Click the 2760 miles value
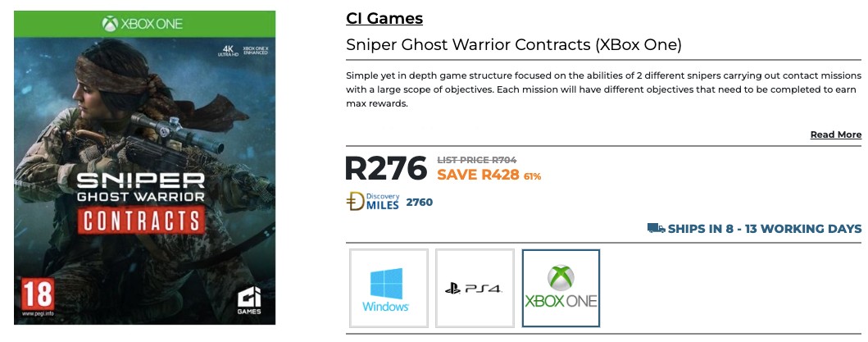 tap(419, 203)
